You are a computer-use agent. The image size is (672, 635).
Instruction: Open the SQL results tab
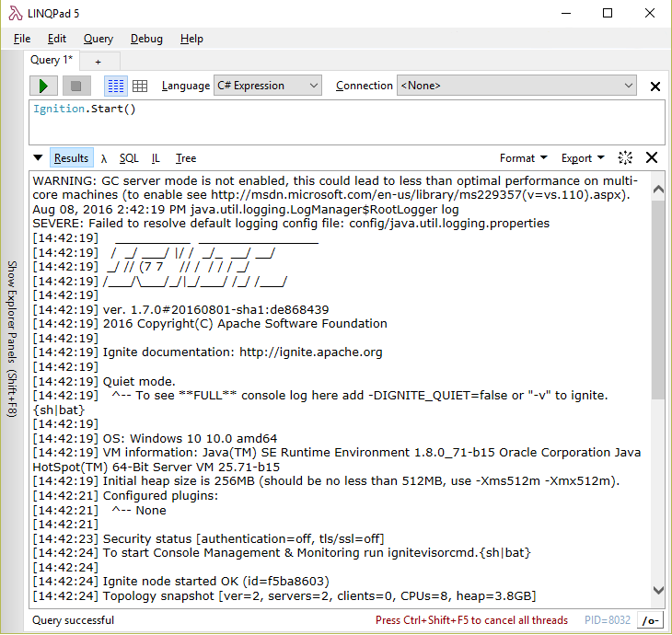click(129, 158)
